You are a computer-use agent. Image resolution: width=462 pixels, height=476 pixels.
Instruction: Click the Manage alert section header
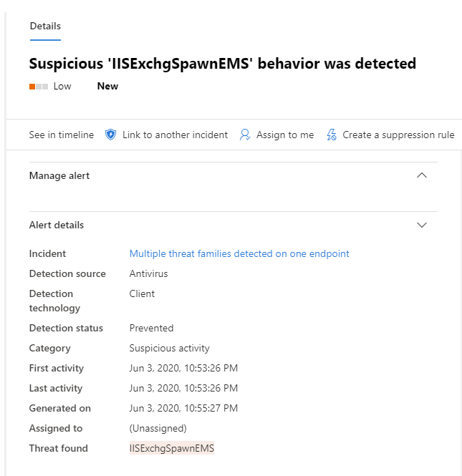59,175
